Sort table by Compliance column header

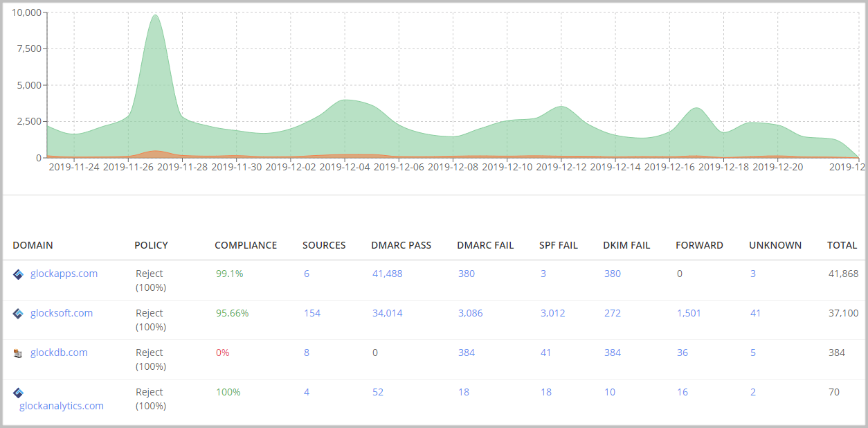point(245,245)
